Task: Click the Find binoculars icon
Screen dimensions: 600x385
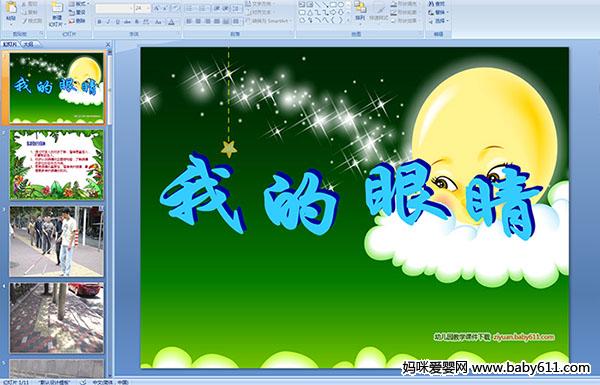Action: 431,4
